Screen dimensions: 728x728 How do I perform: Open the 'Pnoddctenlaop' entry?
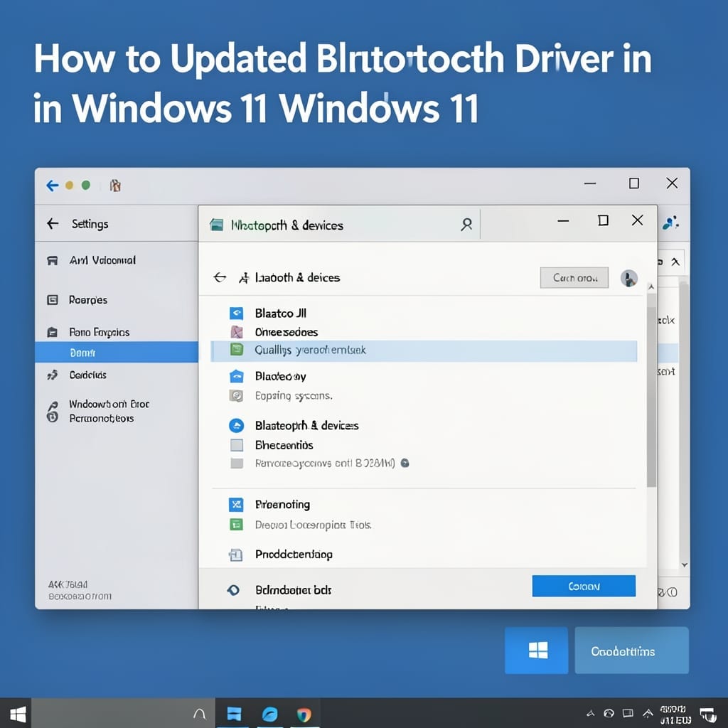pos(294,555)
